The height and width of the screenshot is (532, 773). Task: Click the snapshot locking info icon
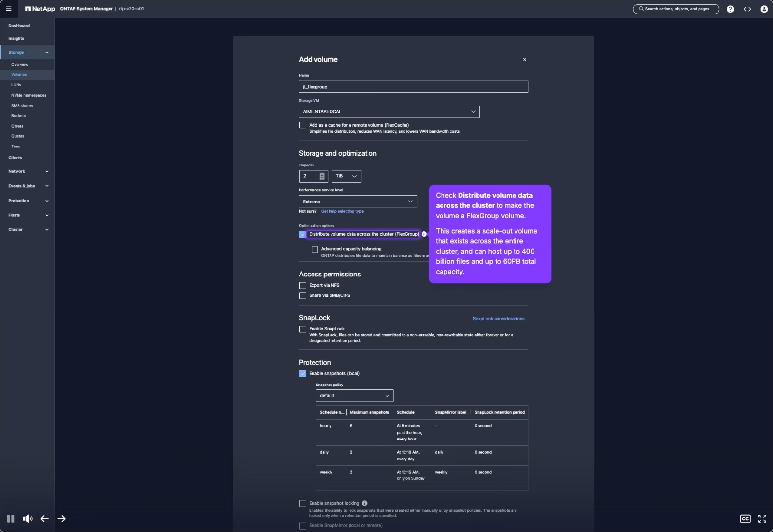365,503
